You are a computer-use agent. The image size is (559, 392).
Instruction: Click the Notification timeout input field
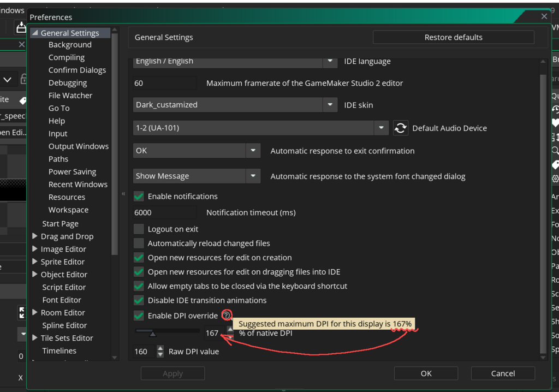[x=164, y=212]
